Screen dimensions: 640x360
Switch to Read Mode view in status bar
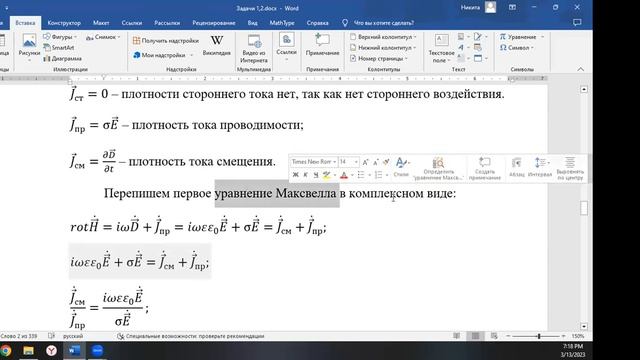click(x=457, y=336)
